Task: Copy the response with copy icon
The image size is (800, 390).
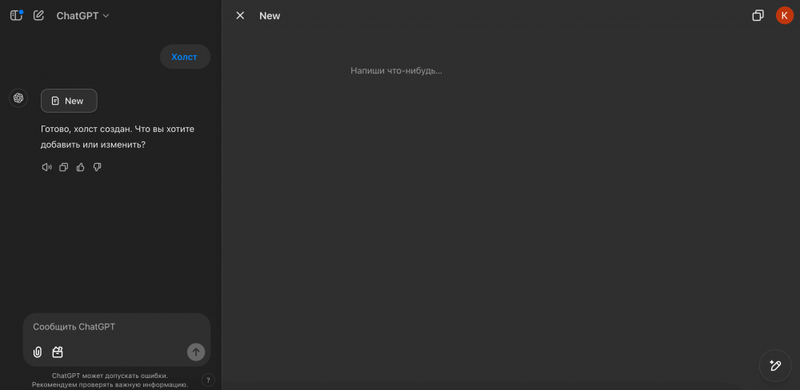Action: pos(63,167)
